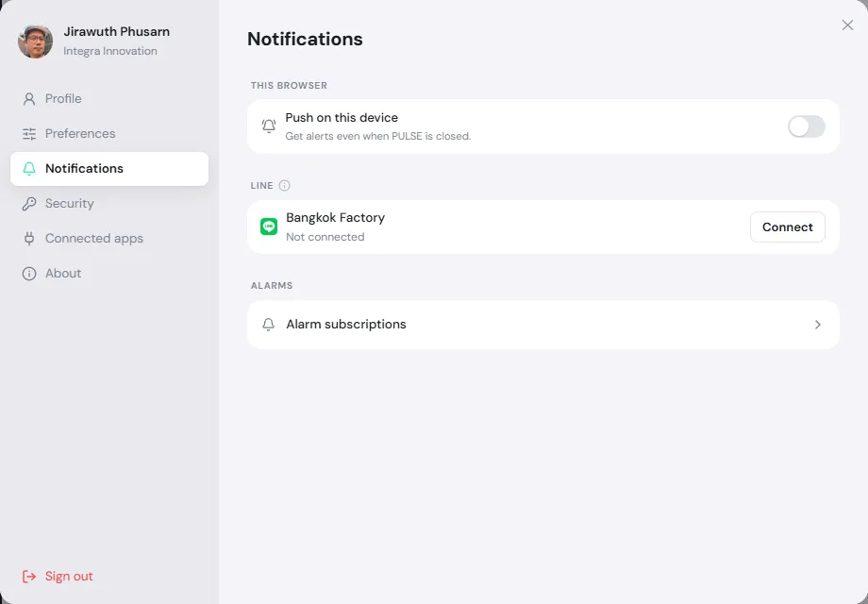Image resolution: width=868 pixels, height=604 pixels.
Task: Close the settings dialog with X
Action: [x=847, y=25]
